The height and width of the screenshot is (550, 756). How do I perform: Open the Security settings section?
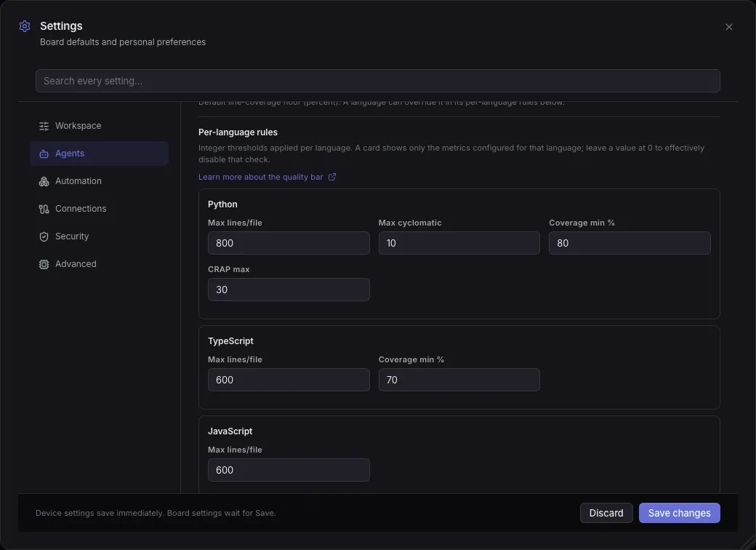(100, 236)
